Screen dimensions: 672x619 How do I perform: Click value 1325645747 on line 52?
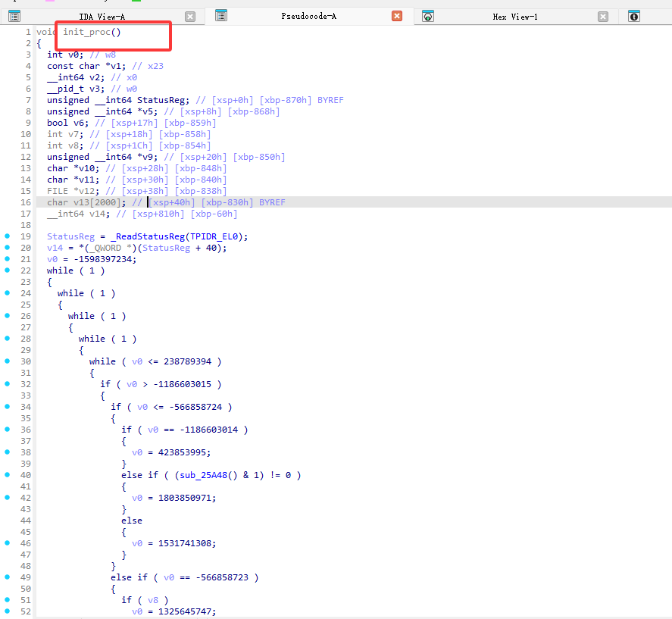[x=184, y=611]
